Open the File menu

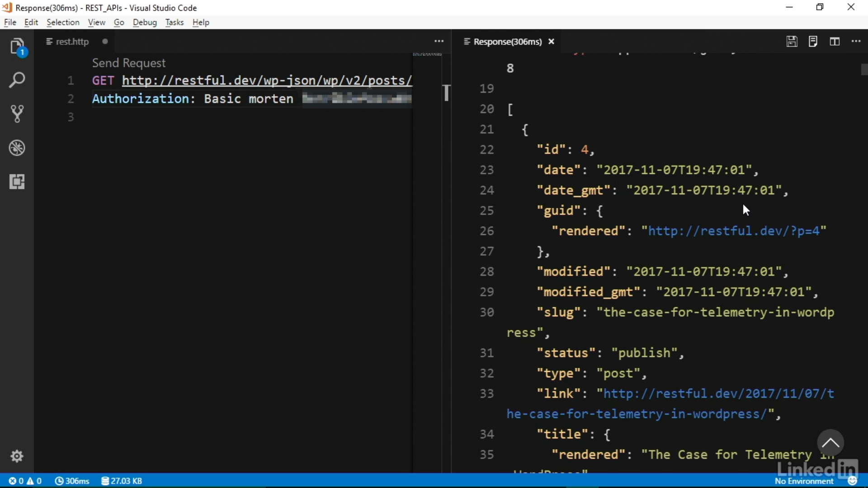click(x=10, y=22)
